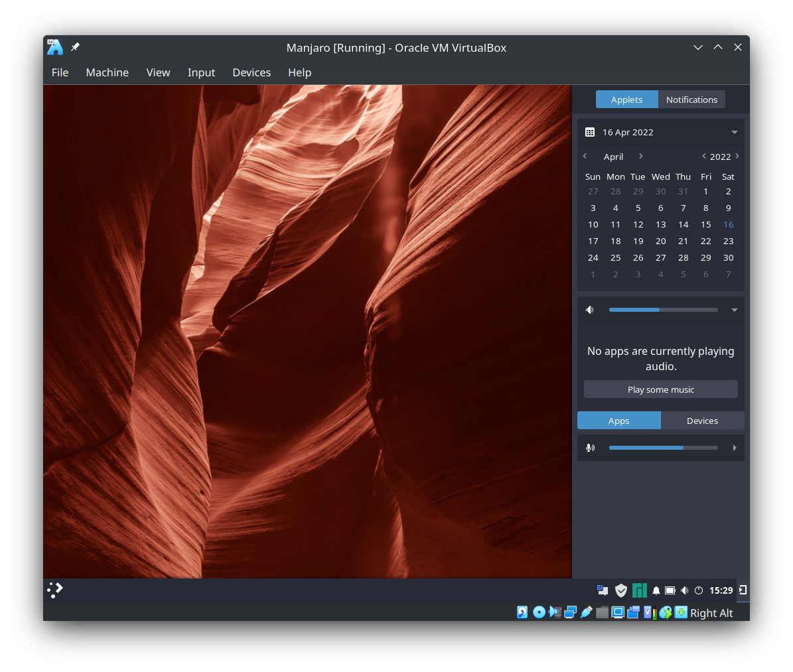This screenshot has width=793, height=672.
Task: Click the output volume slider track
Action: (x=663, y=310)
